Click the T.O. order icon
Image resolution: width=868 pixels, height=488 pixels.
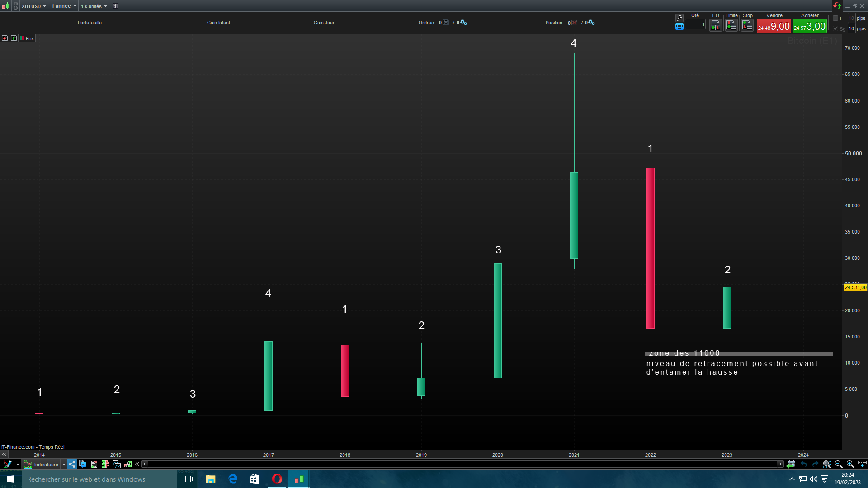pos(715,26)
